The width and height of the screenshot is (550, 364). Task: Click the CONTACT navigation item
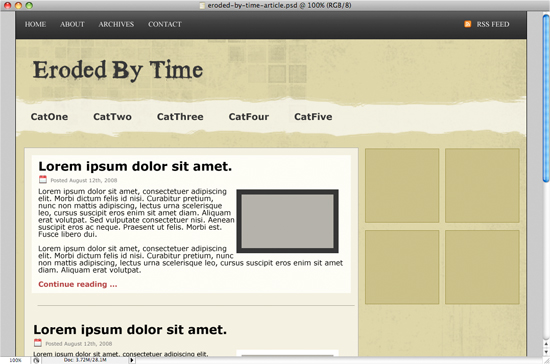click(x=165, y=24)
